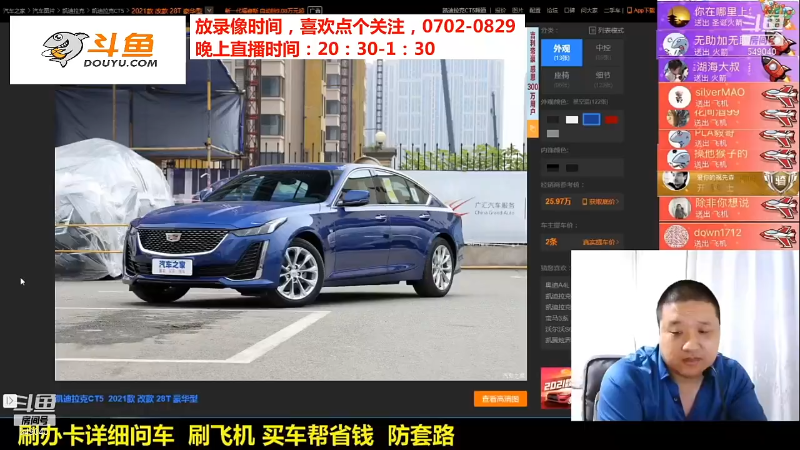Select the 外观 exterior photos tab

[562, 53]
